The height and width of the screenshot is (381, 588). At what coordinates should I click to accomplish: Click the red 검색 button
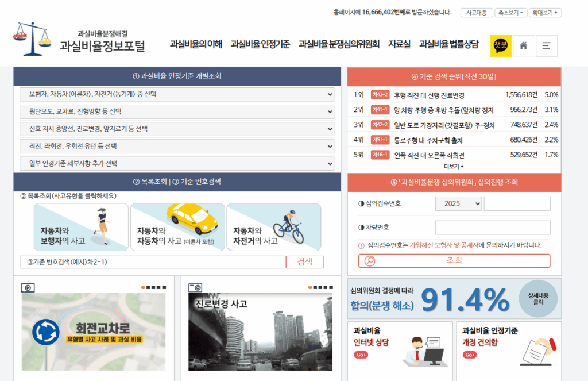click(304, 262)
